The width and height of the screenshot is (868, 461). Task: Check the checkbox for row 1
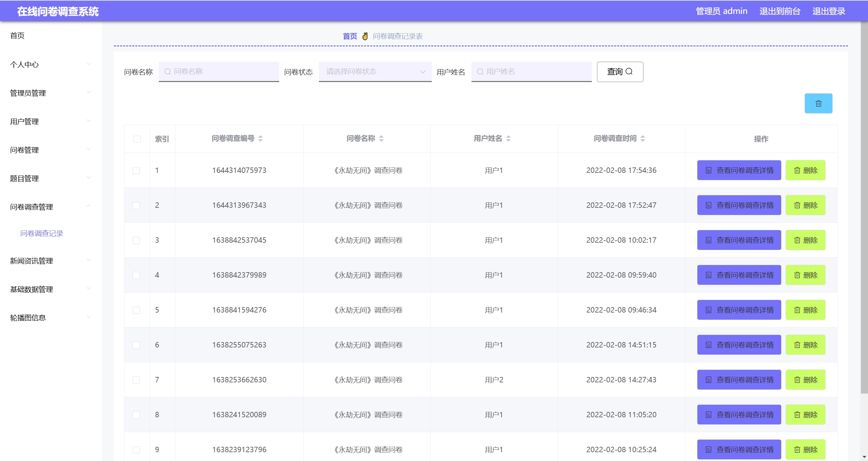[136, 171]
